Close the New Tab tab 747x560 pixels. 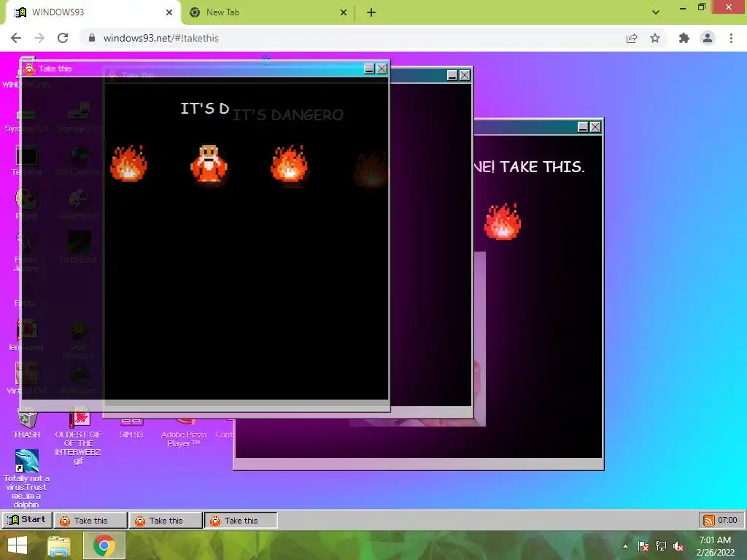344,12
